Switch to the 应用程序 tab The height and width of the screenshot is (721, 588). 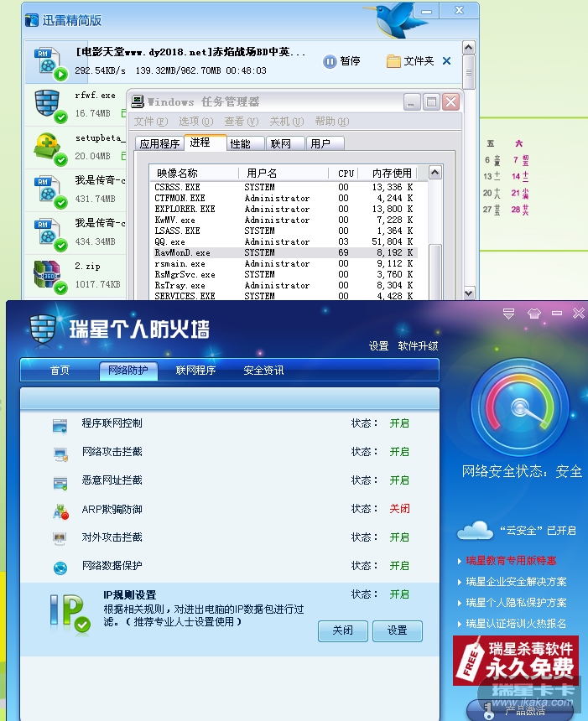click(x=159, y=144)
